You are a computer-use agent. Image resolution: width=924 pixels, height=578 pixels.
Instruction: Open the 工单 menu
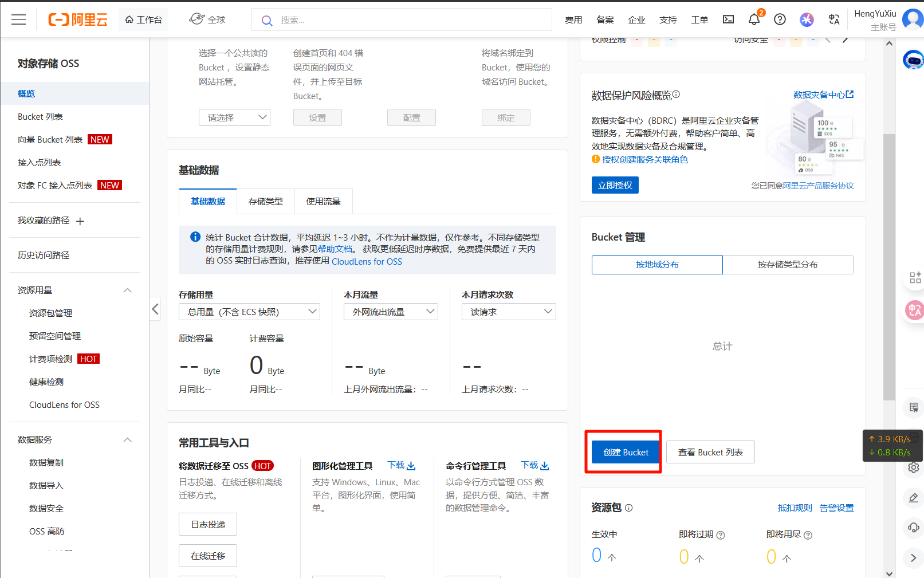click(699, 20)
